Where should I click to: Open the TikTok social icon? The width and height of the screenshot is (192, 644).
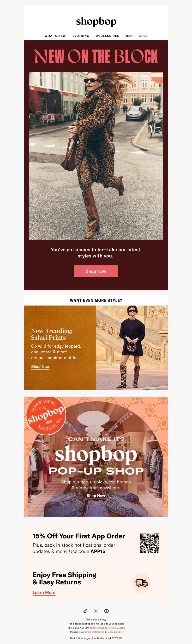click(x=85, y=611)
